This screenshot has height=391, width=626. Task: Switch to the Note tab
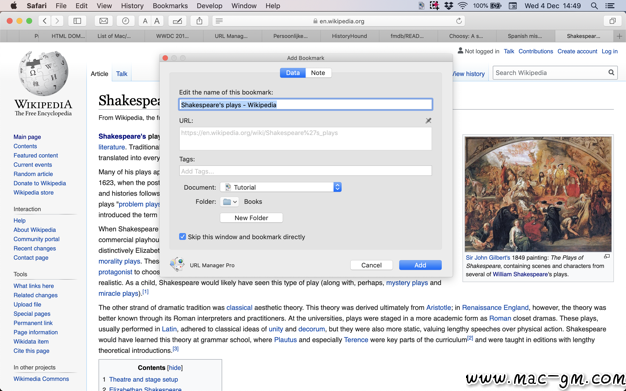(x=318, y=73)
